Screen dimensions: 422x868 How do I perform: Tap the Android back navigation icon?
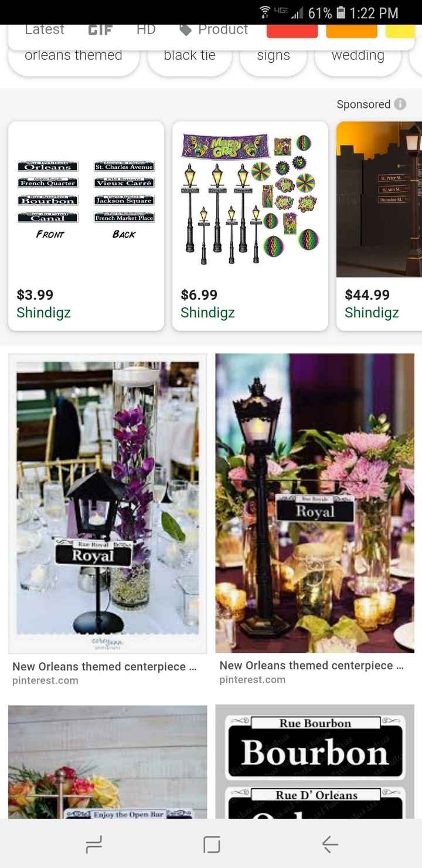pos(330,844)
